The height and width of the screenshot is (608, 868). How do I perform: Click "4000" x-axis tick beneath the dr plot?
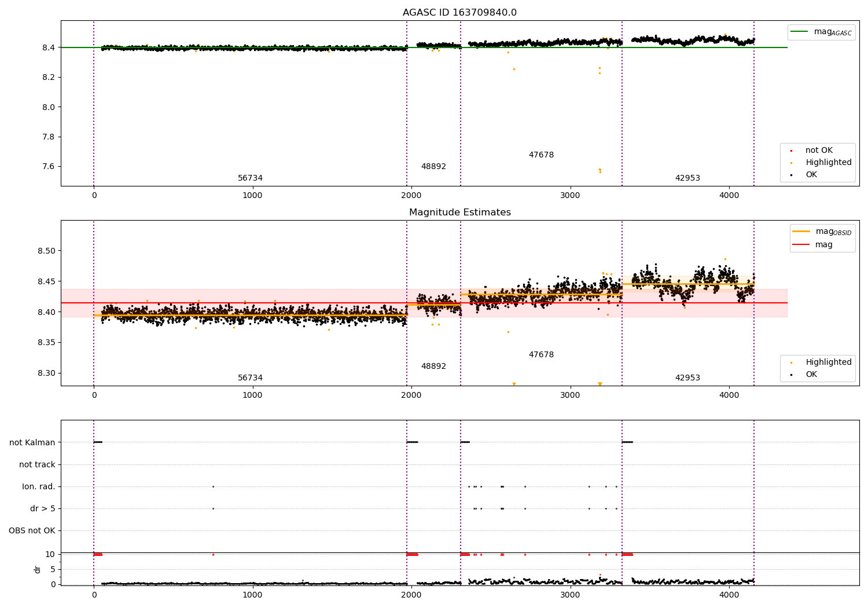tap(729, 595)
